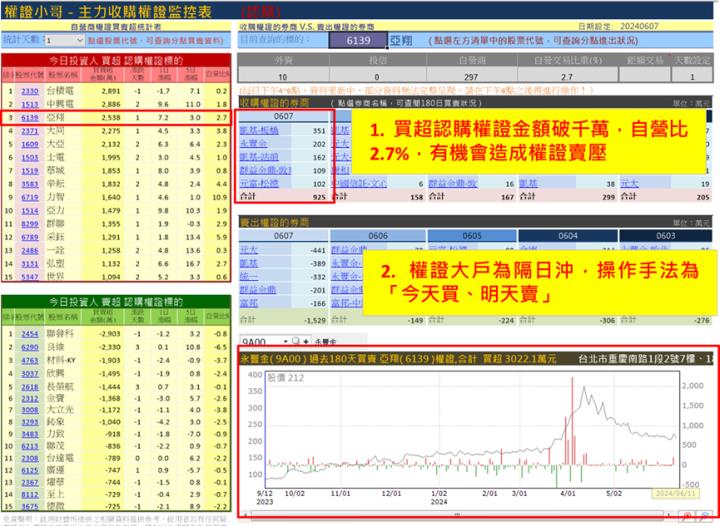Image resolution: width=720 pixels, height=526 pixels.
Task: Open seller broker 統一 link valued -332
Action: coord(249,276)
